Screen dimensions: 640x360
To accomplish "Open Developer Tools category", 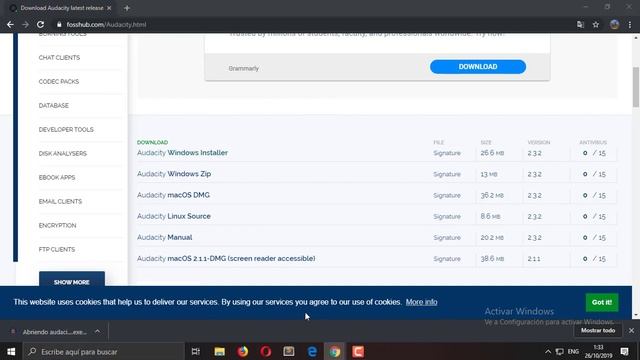I will pyautogui.click(x=66, y=130).
